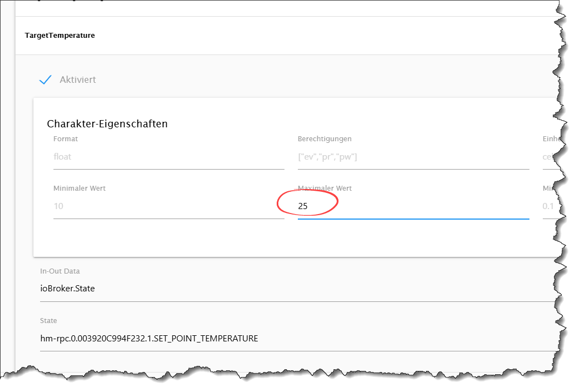
Task: Click the Format field showing float
Action: [168, 157]
